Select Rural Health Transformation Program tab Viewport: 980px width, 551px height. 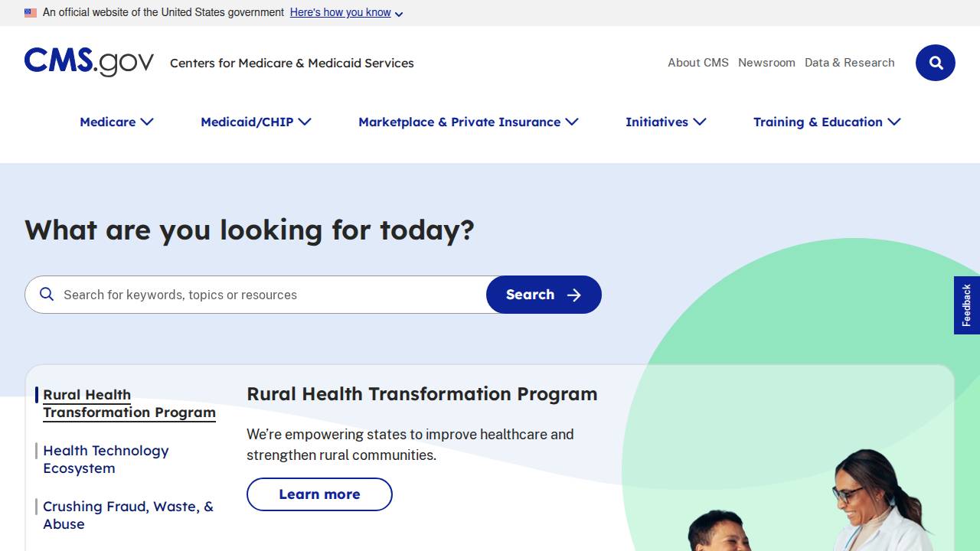click(129, 403)
